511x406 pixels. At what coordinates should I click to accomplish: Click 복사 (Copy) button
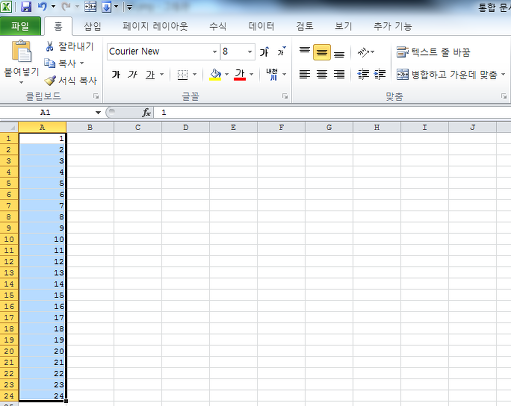(60, 63)
